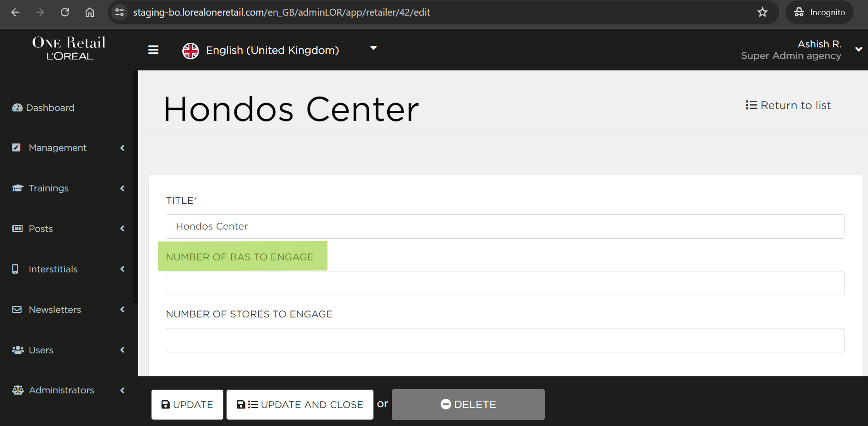Toggle sidebar with hamburger menu icon

(153, 50)
